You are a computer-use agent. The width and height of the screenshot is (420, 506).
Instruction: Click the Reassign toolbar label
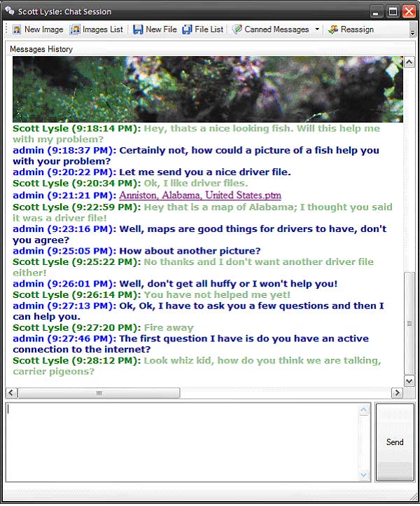coord(357,29)
